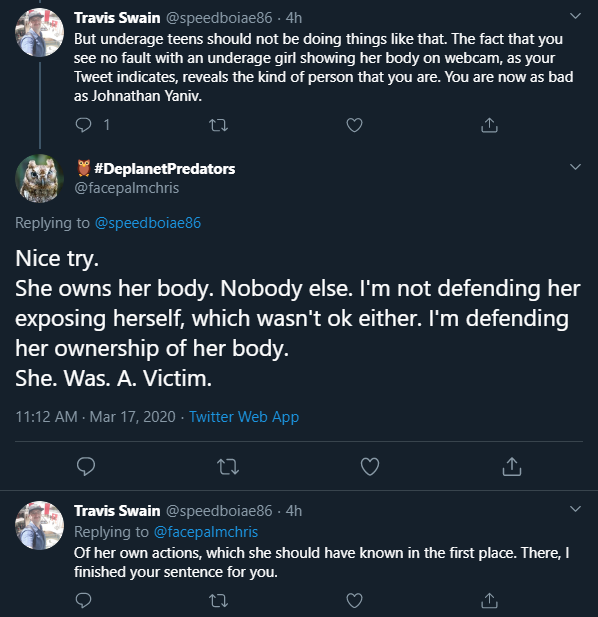Viewport: 598px width, 617px height.
Task: Retweet Travis Swain's first tweet
Action: click(x=218, y=125)
